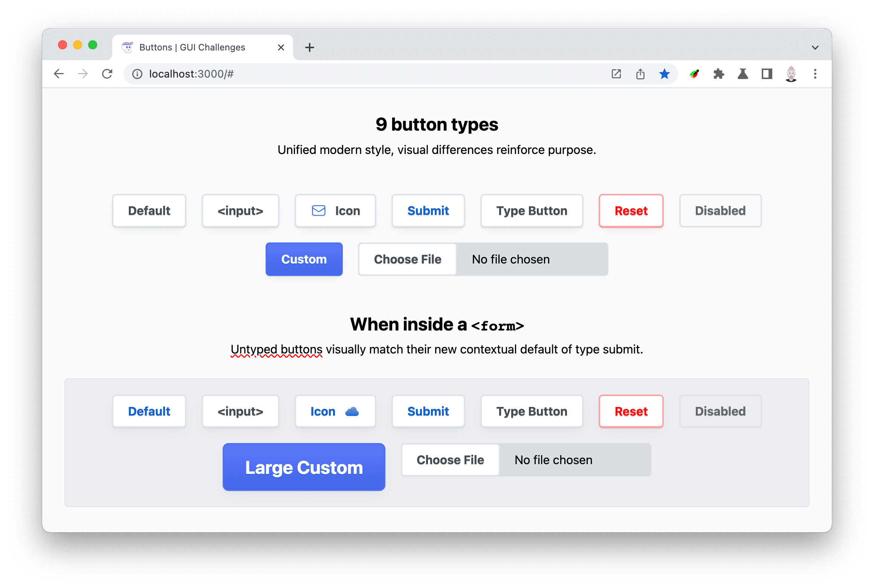Viewport: 874px width, 588px height.
Task: Click the email Icon button
Action: point(335,210)
